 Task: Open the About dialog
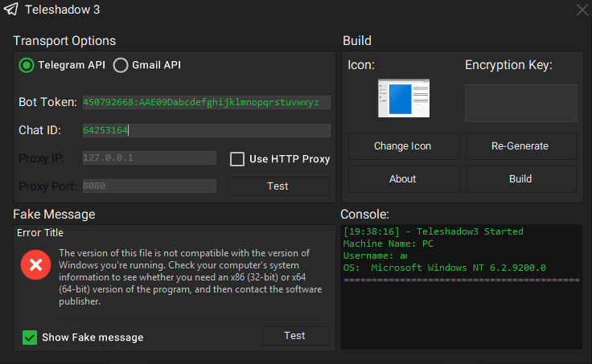pyautogui.click(x=403, y=179)
